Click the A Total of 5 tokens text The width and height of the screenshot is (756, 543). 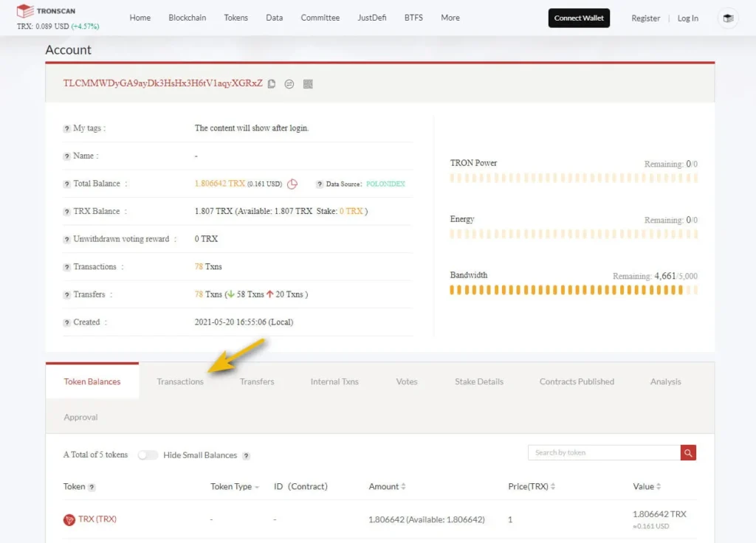coord(95,454)
